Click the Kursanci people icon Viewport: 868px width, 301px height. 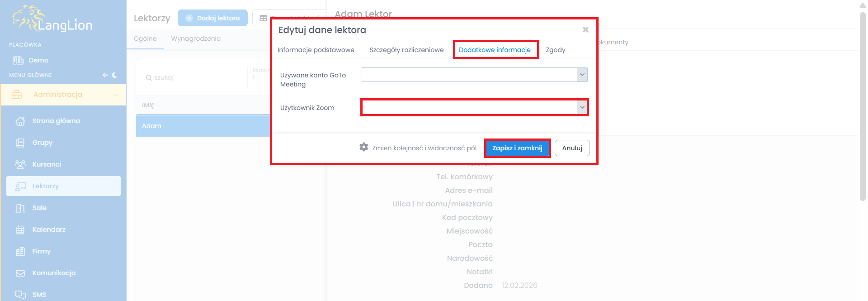pyautogui.click(x=20, y=165)
